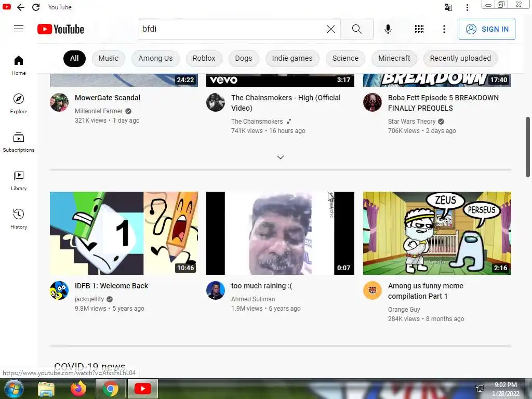Image resolution: width=532 pixels, height=399 pixels.
Task: Open the hamburger guide menu
Action: tap(19, 29)
